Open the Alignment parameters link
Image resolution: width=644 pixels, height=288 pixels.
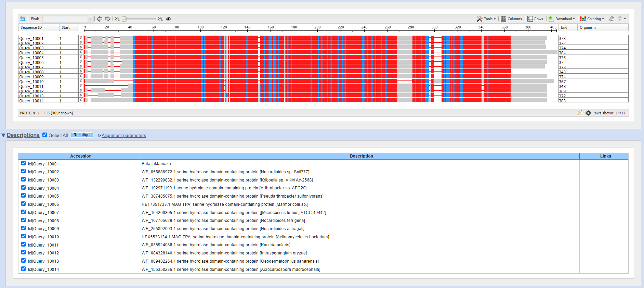123,136
